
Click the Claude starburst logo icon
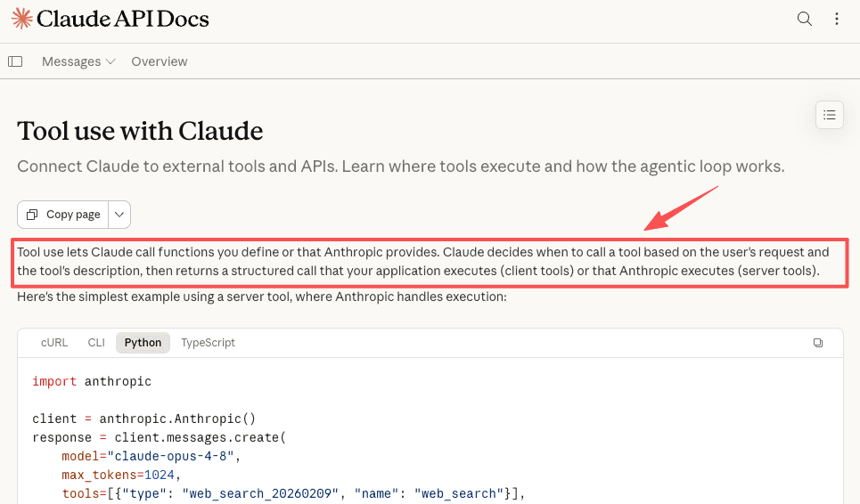click(22, 19)
